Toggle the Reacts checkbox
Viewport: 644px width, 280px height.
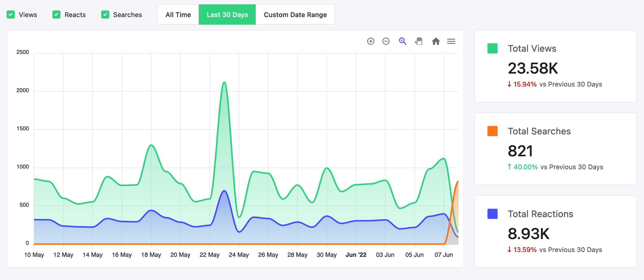pos(56,15)
